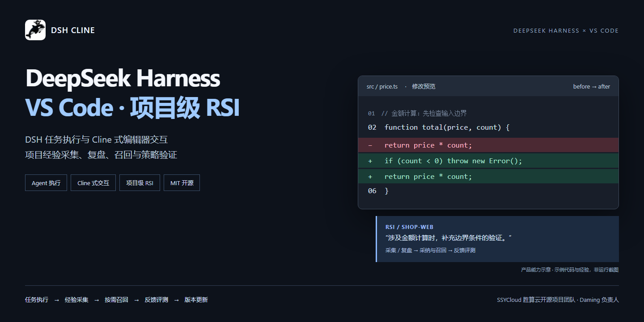Image resolution: width=644 pixels, height=322 pixels.
Task: Click the '采集 / 复盘 → 采纳与召回 → 反馈评测' line
Action: [430, 250]
